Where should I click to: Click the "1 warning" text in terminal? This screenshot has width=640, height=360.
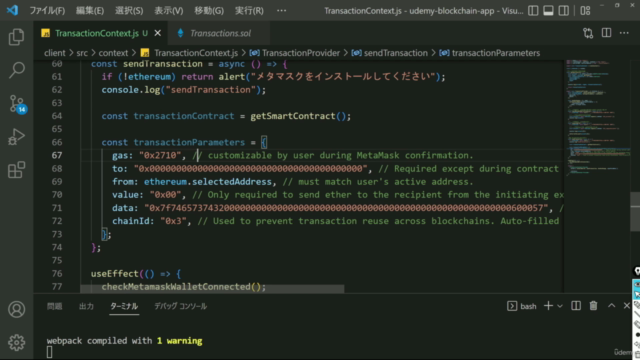point(180,341)
